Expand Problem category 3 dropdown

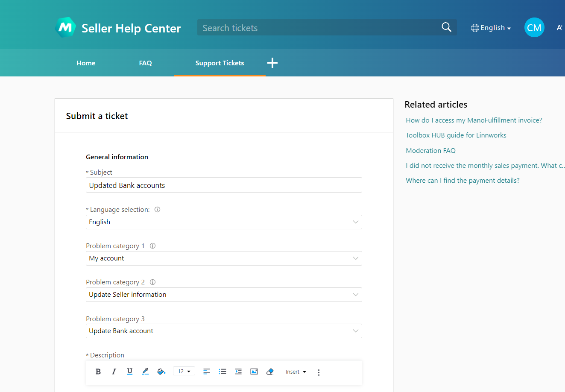coord(224,331)
